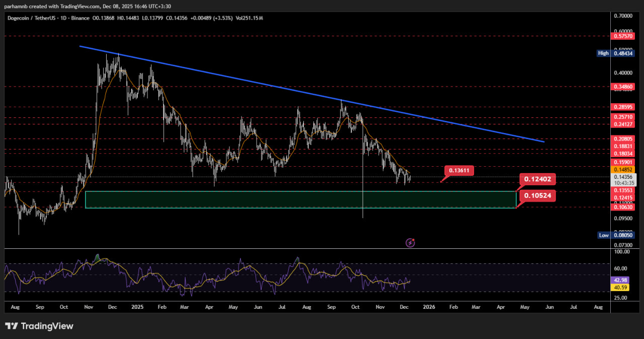644x339 pixels.
Task: Click the purple lightning bolt icon
Action: click(410, 243)
